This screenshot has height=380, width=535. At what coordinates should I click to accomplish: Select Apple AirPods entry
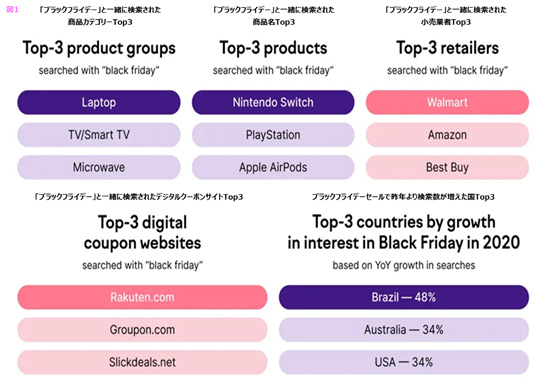[273, 167]
